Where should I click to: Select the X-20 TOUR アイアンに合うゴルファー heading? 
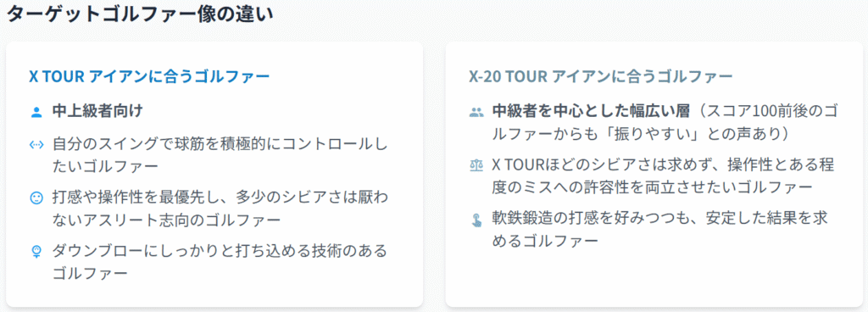click(x=601, y=77)
